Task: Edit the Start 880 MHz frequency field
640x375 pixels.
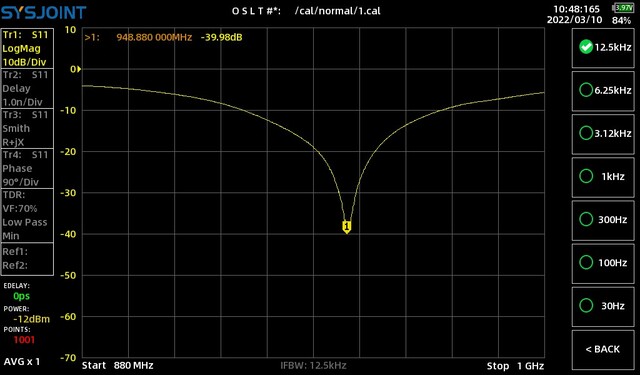Action: tap(118, 365)
